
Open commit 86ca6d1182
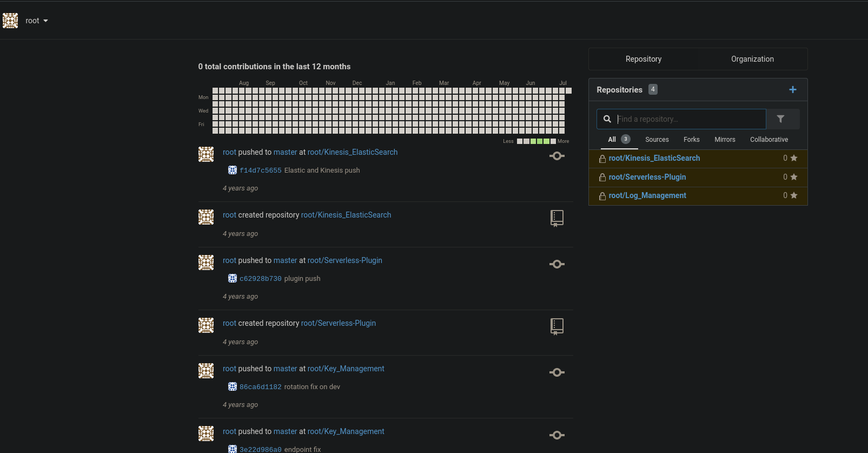[x=261, y=387]
